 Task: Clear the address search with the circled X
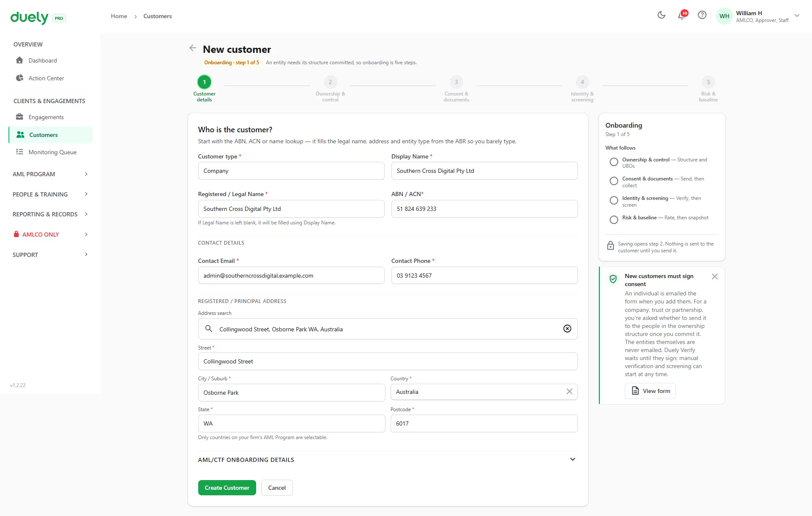[567, 329]
